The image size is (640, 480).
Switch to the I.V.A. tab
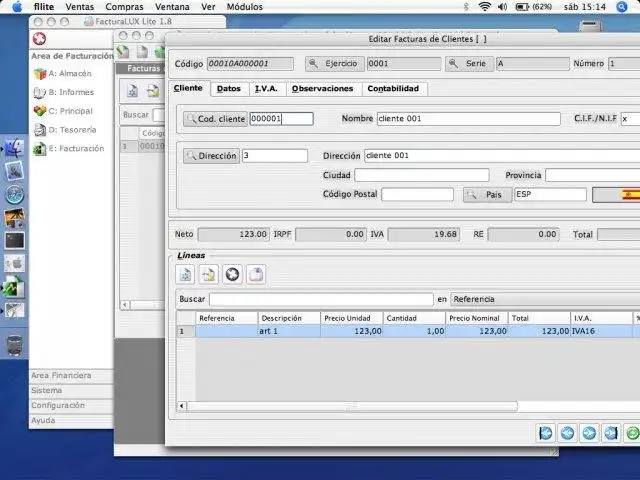266,89
